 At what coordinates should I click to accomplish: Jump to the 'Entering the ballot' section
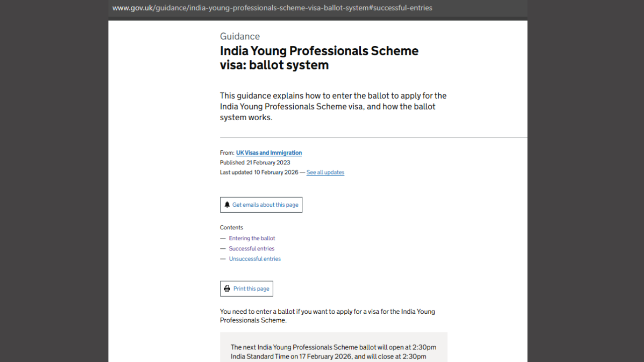click(x=252, y=238)
